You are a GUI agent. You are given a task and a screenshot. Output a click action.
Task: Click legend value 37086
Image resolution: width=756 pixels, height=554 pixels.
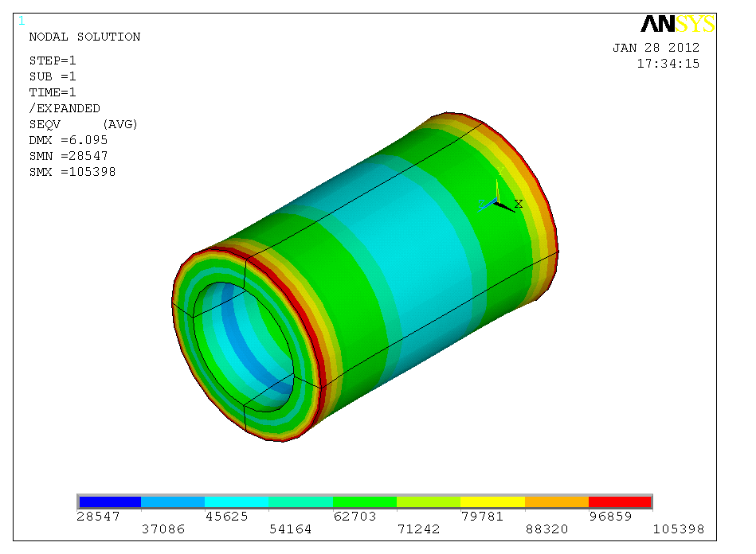pos(163,529)
